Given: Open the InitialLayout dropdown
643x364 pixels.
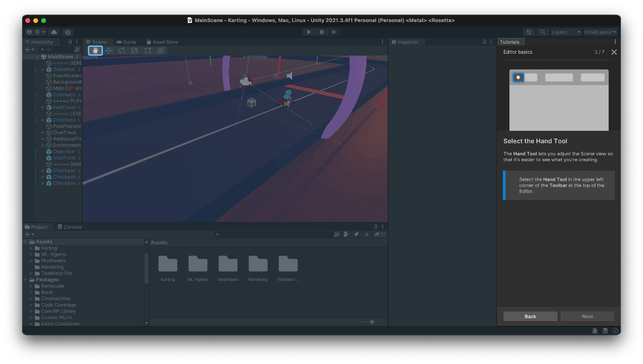Looking at the screenshot, I should pyautogui.click(x=600, y=32).
